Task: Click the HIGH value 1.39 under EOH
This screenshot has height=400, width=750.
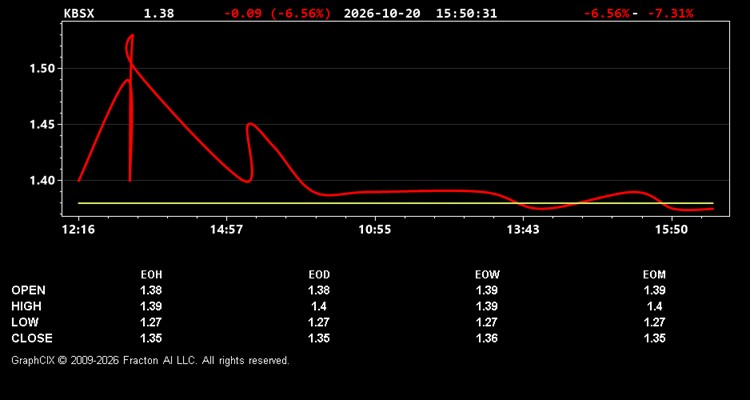Action: pyautogui.click(x=151, y=306)
